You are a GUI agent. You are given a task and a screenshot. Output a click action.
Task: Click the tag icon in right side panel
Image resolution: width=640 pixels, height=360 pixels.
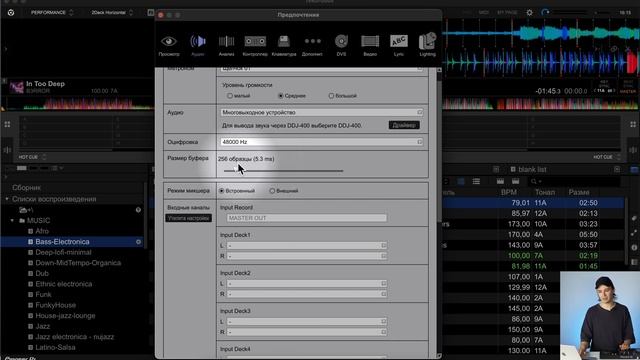[x=634, y=218]
